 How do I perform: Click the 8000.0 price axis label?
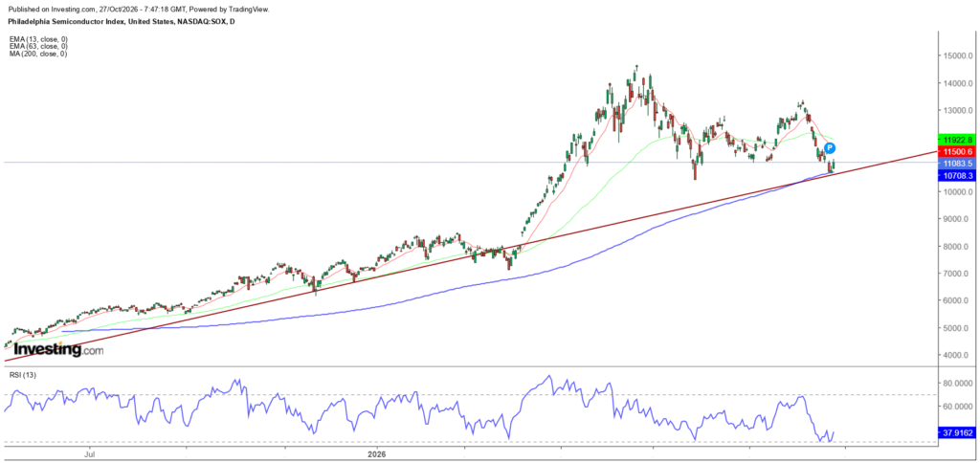click(x=957, y=246)
